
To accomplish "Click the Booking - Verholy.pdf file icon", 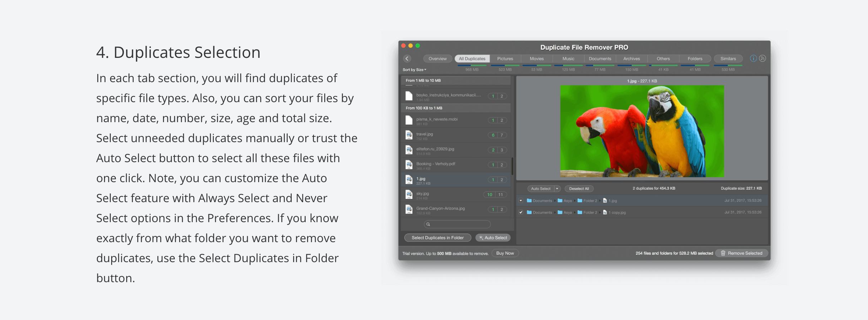I will point(409,165).
